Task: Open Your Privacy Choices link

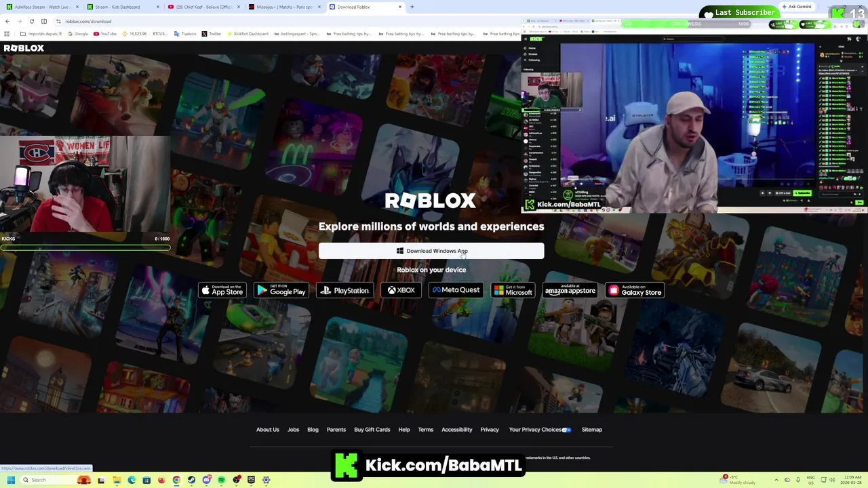Action: point(540,430)
